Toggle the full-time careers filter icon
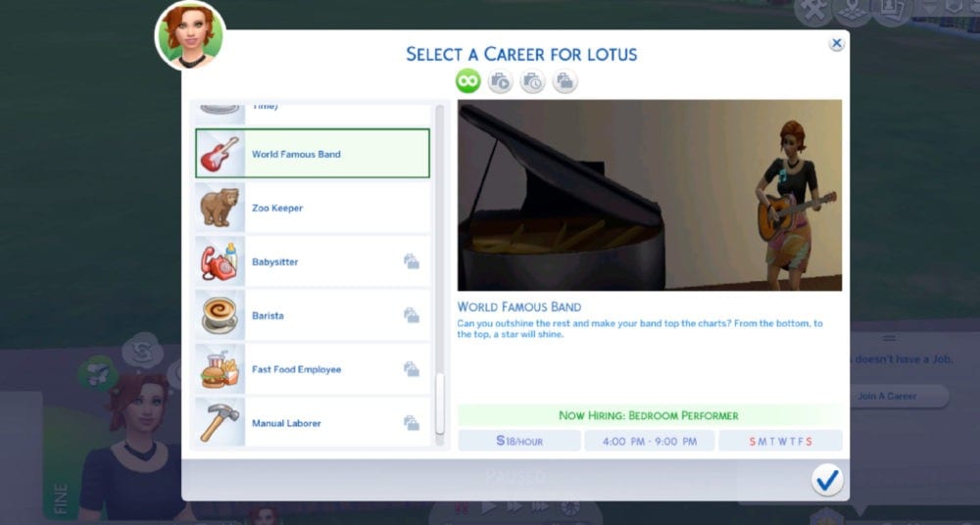This screenshot has width=980, height=525. 500,81
